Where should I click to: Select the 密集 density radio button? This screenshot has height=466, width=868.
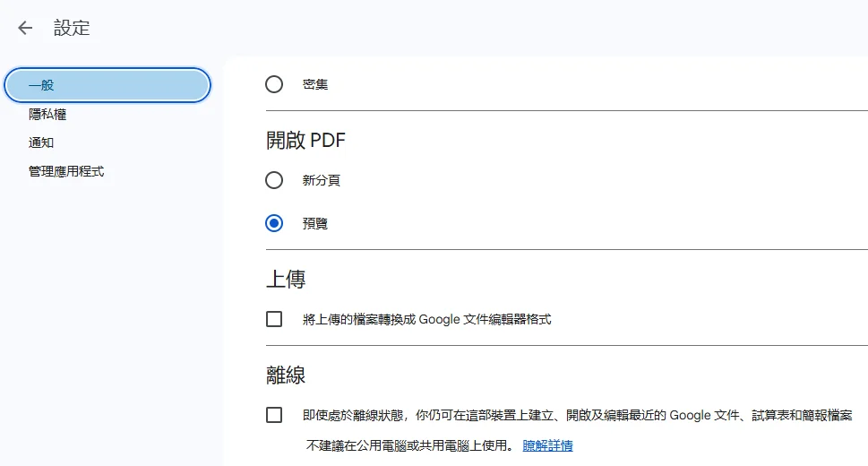coord(274,84)
